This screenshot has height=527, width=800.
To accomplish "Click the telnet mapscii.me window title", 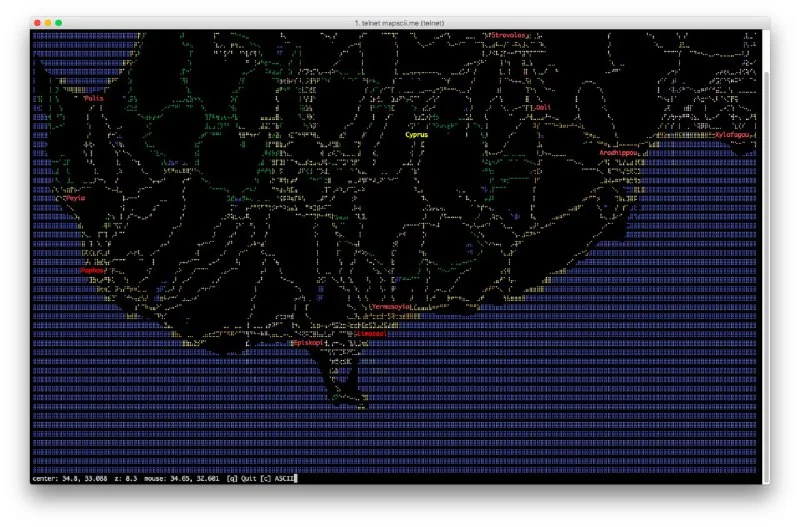I will point(399,22).
